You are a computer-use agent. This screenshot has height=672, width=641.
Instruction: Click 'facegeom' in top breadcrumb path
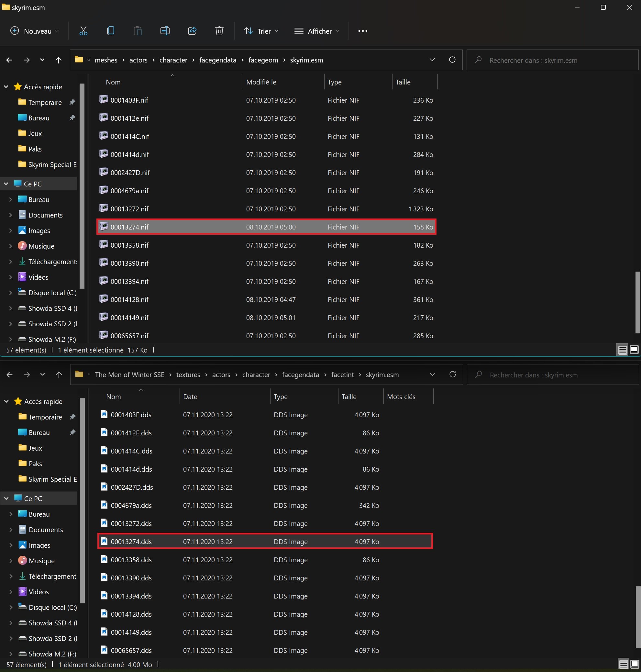click(x=263, y=60)
